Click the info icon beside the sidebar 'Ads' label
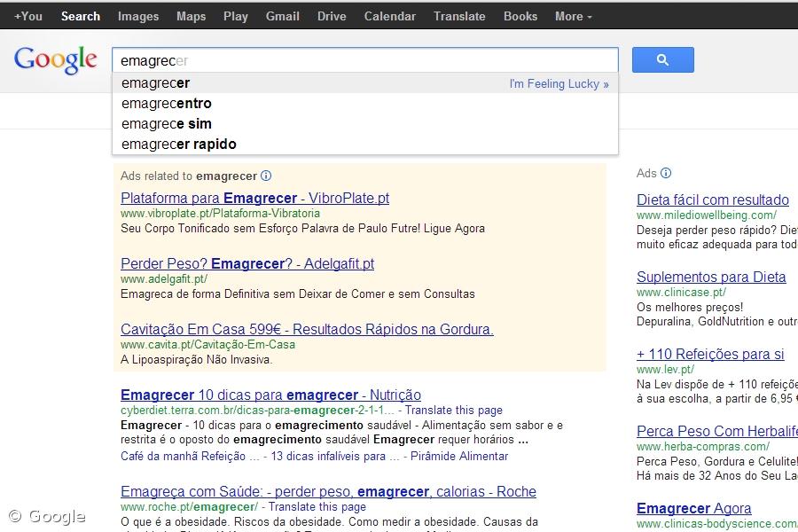This screenshot has height=532, width=798. click(668, 173)
